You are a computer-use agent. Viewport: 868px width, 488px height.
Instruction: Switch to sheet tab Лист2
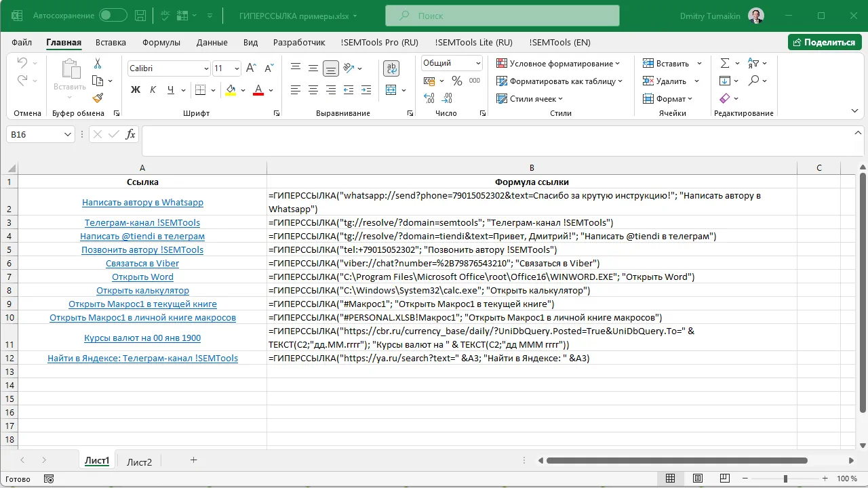coord(140,462)
